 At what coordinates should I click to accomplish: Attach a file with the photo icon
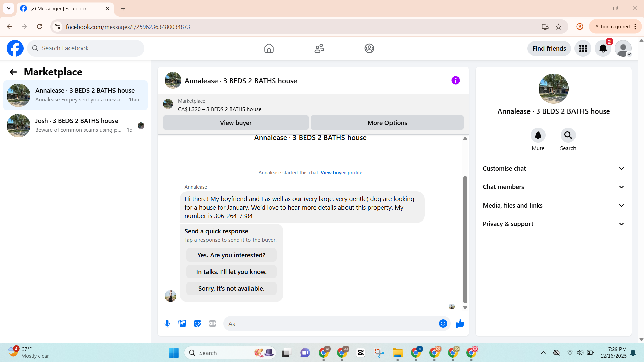pos(182,324)
